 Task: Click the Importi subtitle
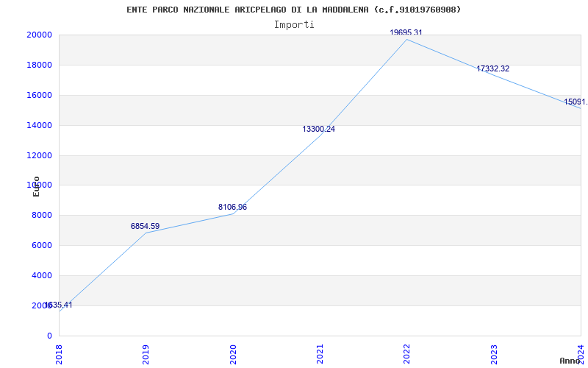coord(294,25)
